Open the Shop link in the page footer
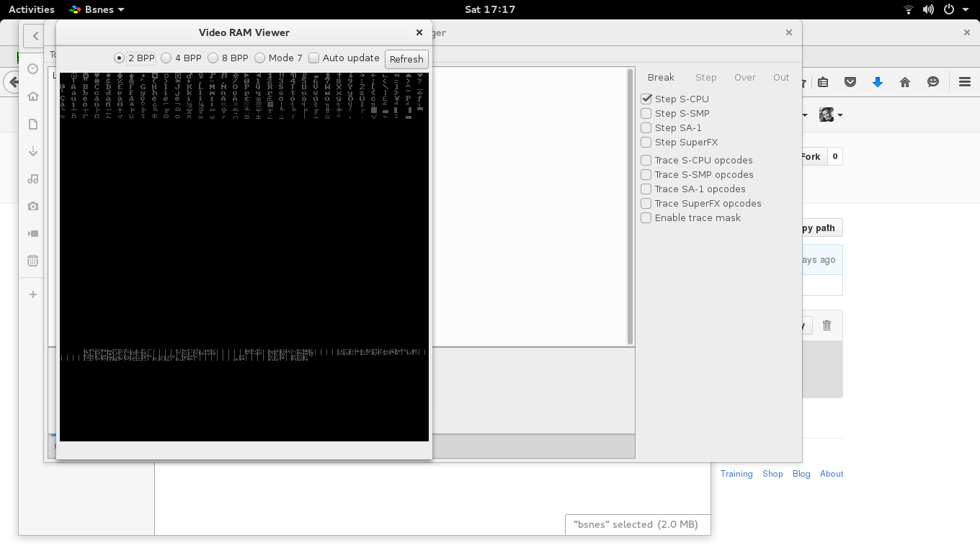The width and height of the screenshot is (980, 553). pos(772,474)
